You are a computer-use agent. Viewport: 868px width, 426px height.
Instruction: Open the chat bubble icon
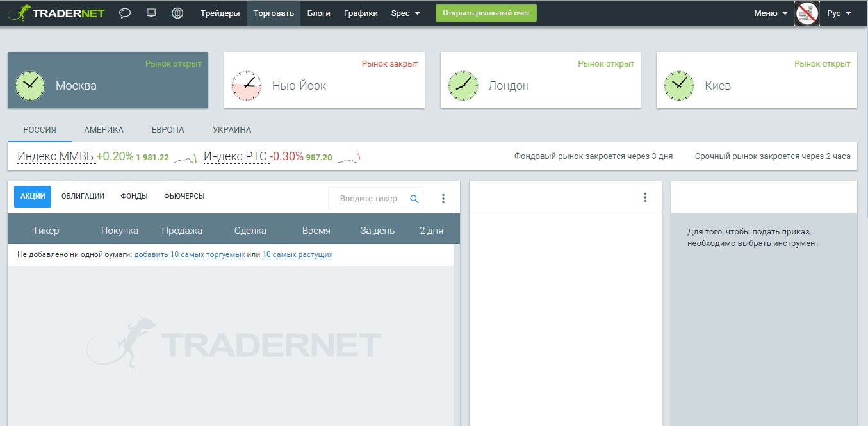[125, 13]
